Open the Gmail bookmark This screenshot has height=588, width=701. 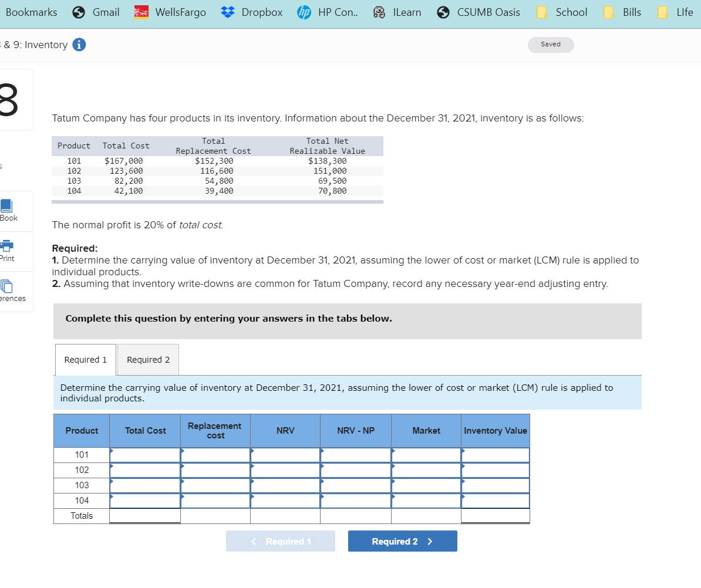[95, 12]
